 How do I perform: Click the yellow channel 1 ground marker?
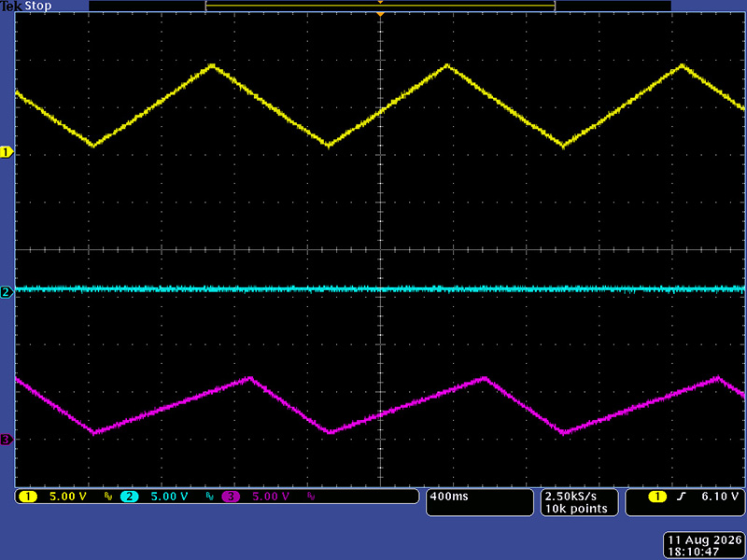[x=7, y=152]
